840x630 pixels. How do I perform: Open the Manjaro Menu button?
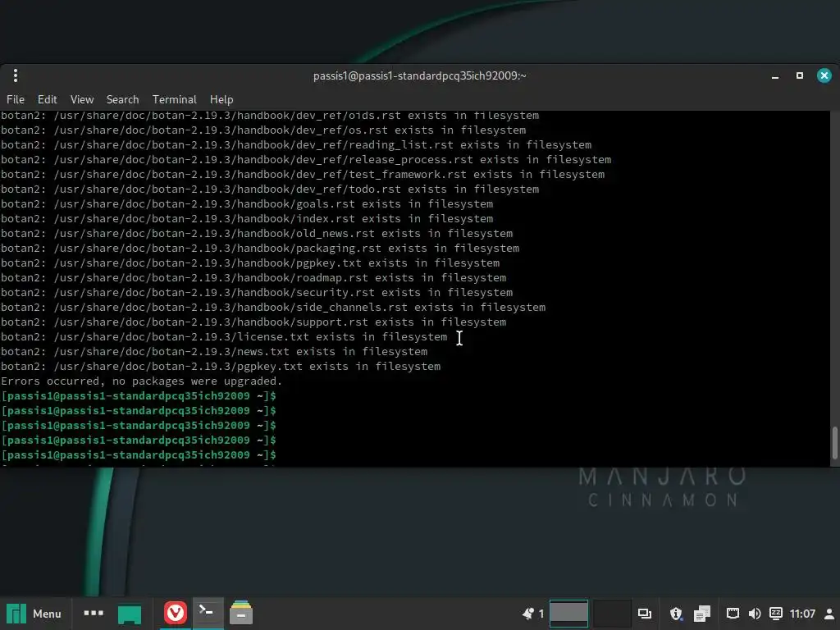[x=34, y=614]
